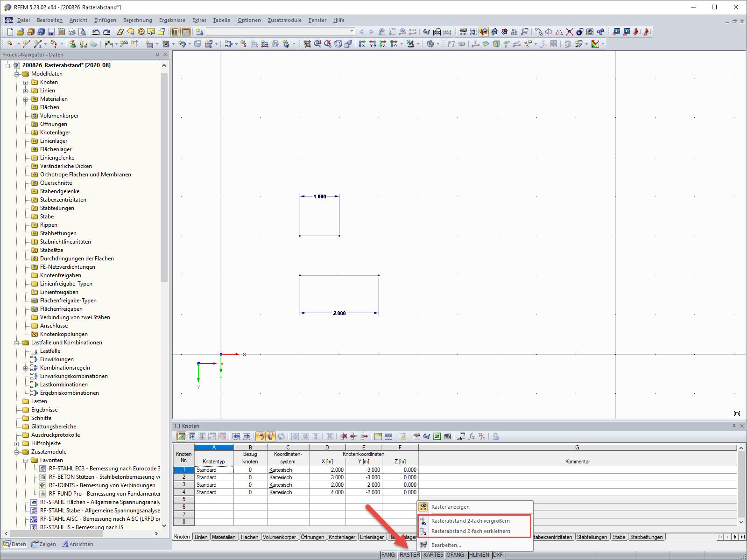Open the print preview icon
This screenshot has width=747, height=560.
82,32
